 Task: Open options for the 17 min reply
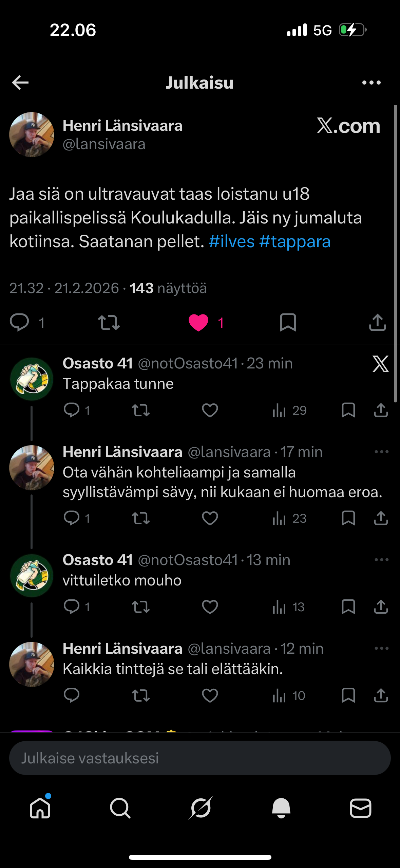[381, 452]
